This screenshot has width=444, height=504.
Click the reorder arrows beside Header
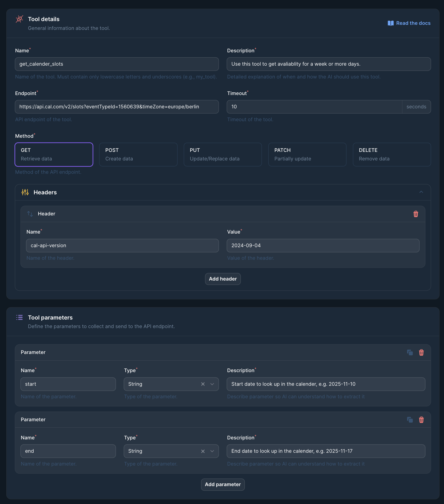[30, 214]
